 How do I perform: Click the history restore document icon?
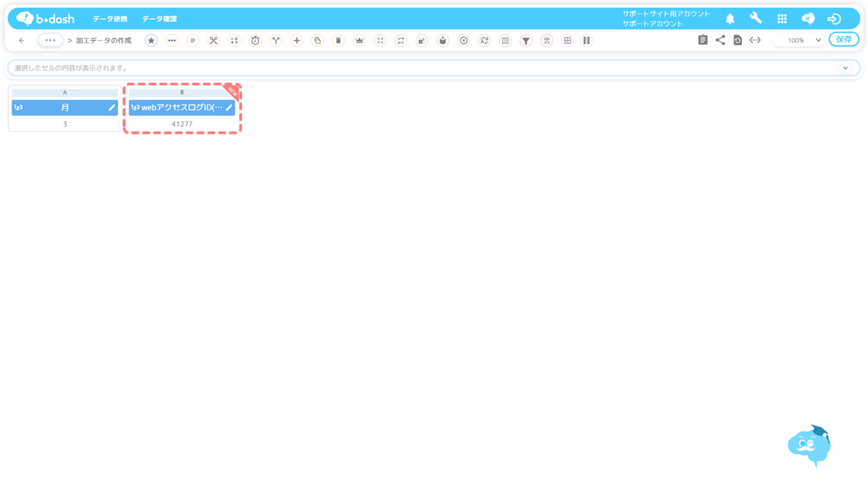coord(738,41)
